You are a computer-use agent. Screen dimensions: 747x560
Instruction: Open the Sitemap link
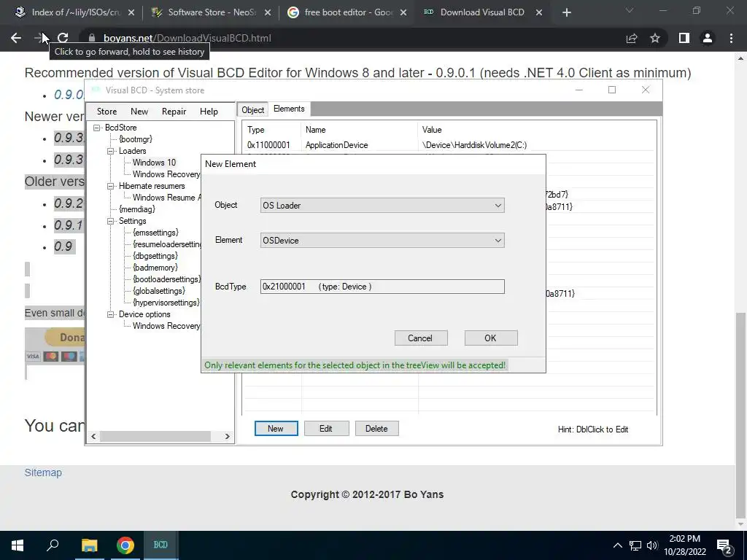[x=43, y=472]
